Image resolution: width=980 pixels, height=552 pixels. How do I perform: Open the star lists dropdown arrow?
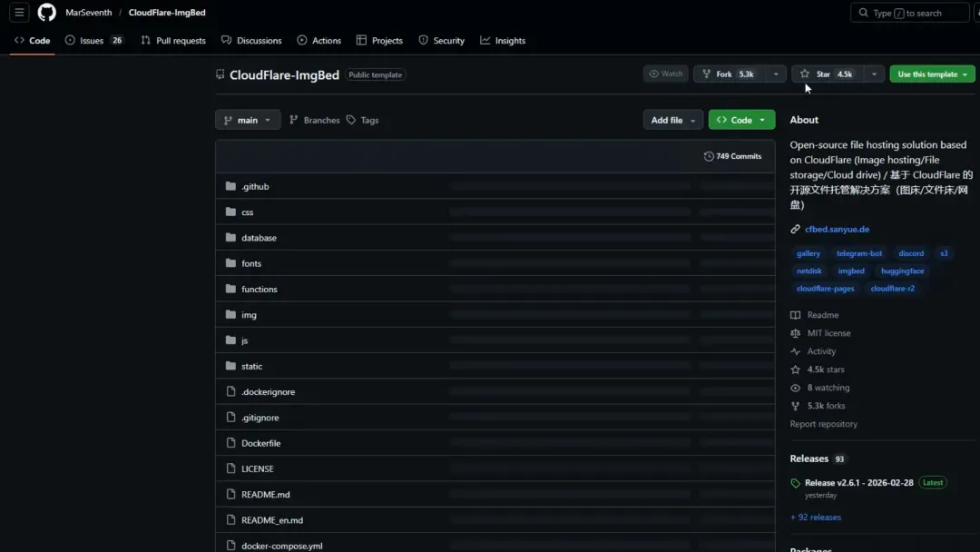(874, 74)
